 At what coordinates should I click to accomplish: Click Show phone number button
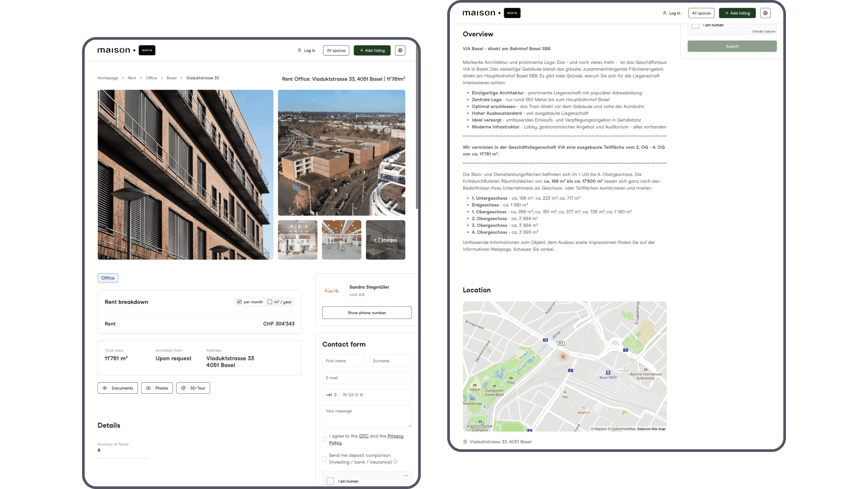(367, 312)
